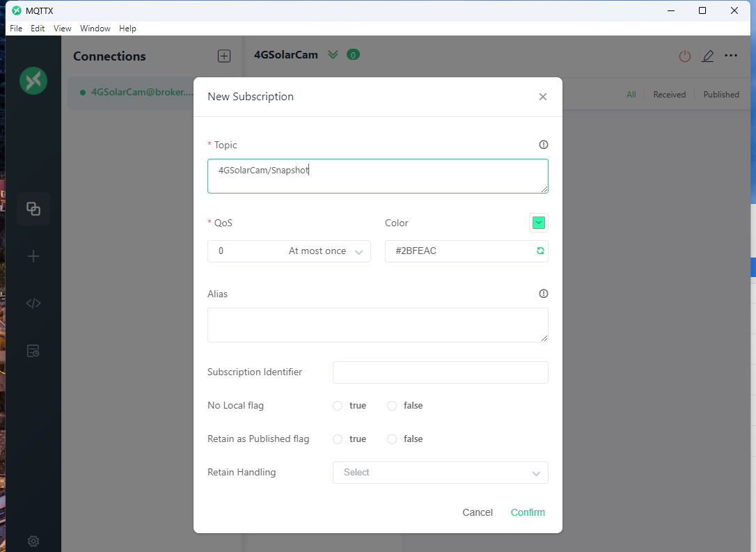
Task: Click the edit connection pencil icon
Action: coord(707,56)
